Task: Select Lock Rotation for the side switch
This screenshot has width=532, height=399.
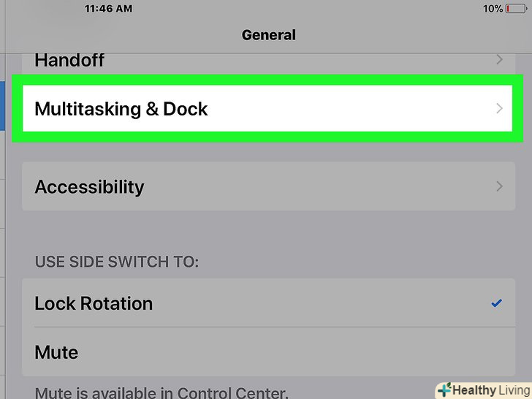Action: click(94, 303)
